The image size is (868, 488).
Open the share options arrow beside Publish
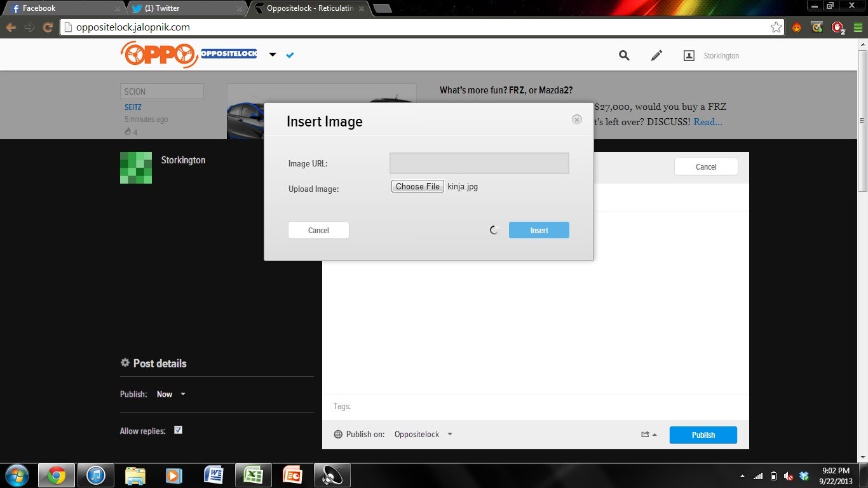[x=649, y=435]
